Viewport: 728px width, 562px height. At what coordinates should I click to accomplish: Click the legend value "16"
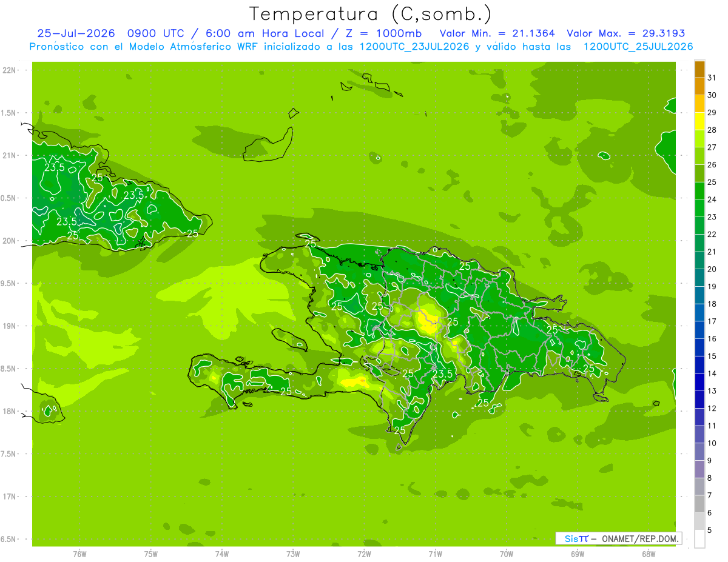point(712,339)
